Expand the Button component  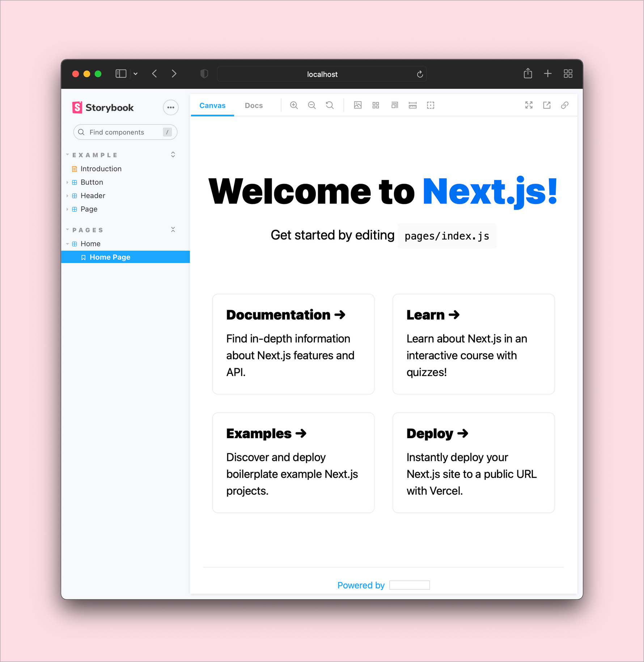[67, 182]
